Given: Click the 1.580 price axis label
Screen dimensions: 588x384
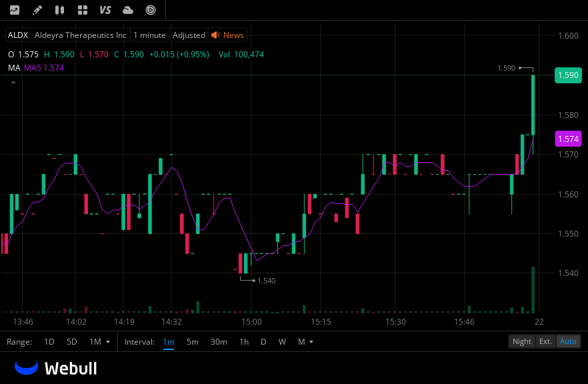Looking at the screenshot, I should click(x=568, y=115).
